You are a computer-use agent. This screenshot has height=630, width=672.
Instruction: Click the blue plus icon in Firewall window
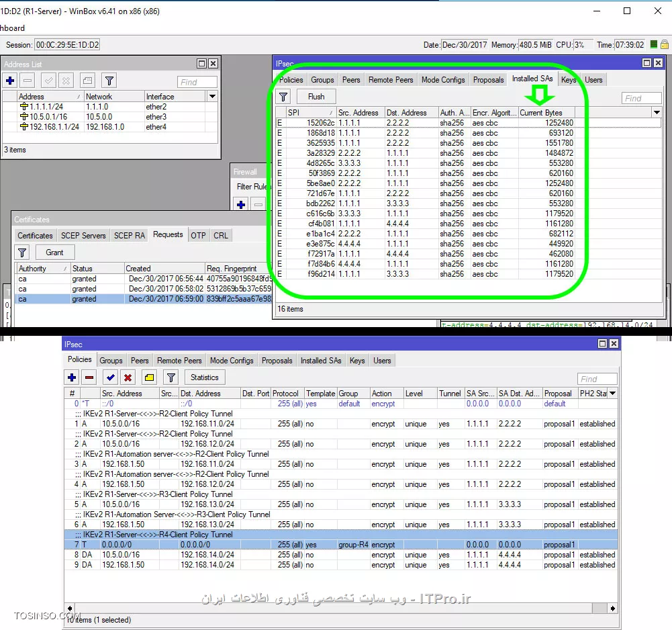[x=241, y=205]
